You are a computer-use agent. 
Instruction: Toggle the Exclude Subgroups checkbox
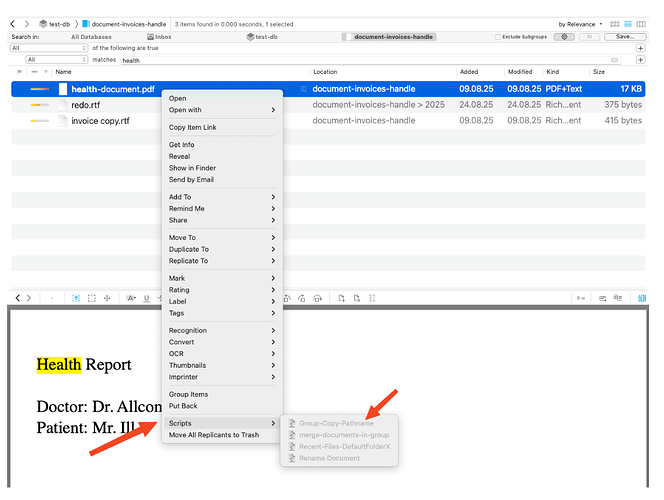coord(499,37)
